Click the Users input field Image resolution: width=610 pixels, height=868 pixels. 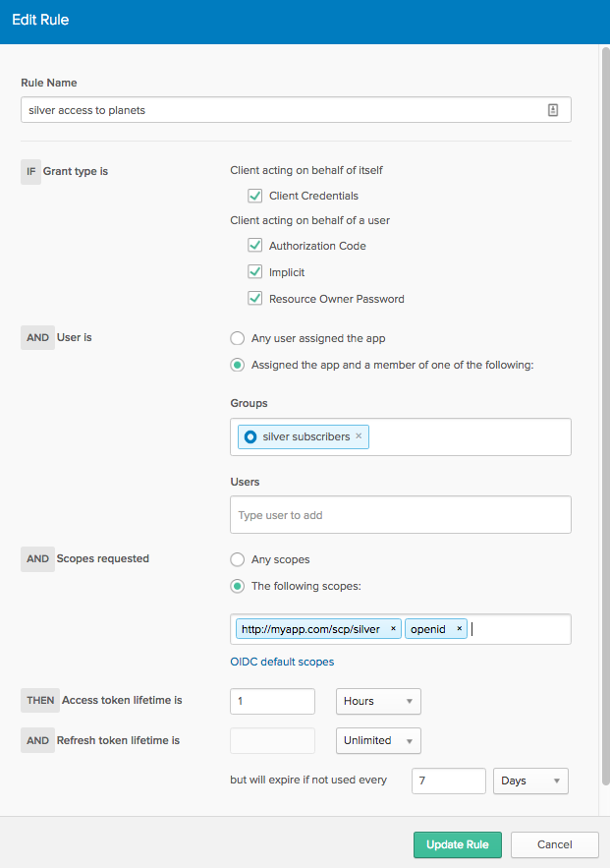(399, 515)
